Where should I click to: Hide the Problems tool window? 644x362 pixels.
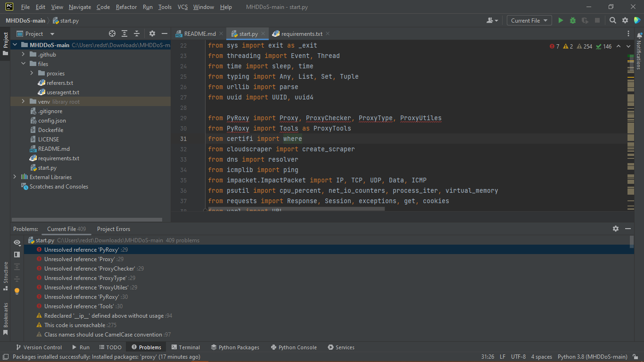(x=628, y=229)
